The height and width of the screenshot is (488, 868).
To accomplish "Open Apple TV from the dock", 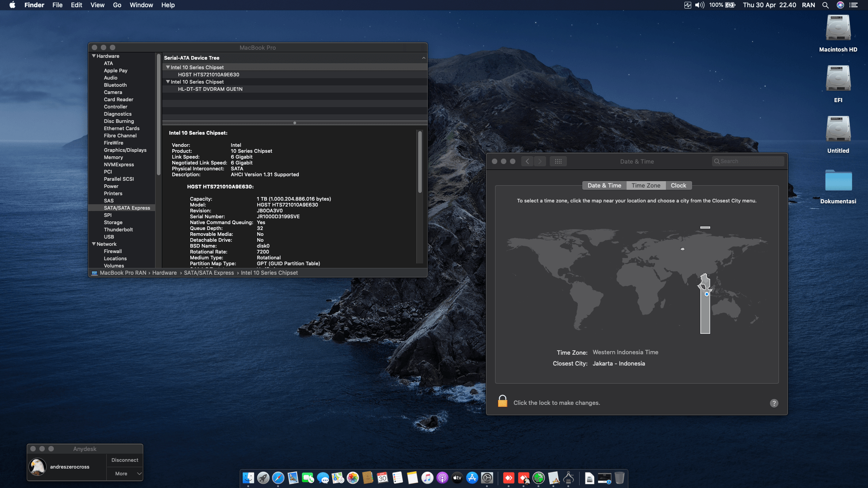I will pos(457,478).
